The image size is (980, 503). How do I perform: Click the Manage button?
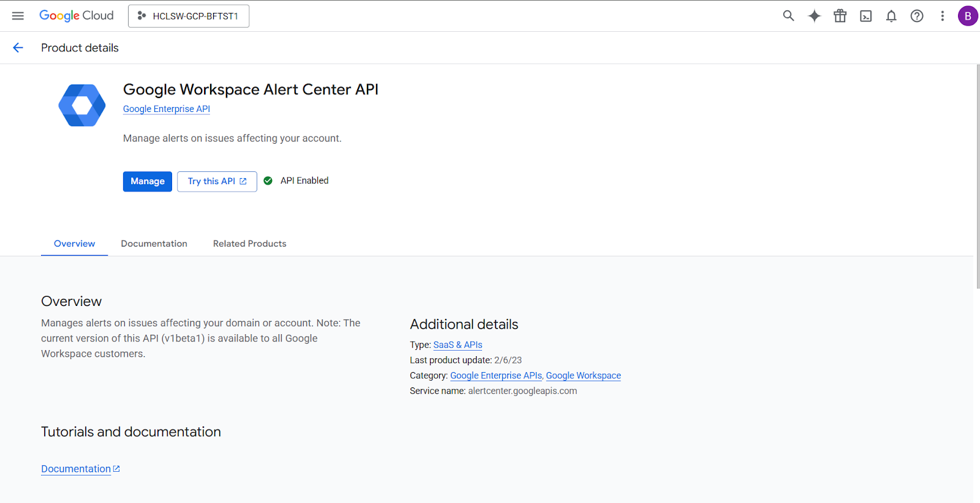147,181
